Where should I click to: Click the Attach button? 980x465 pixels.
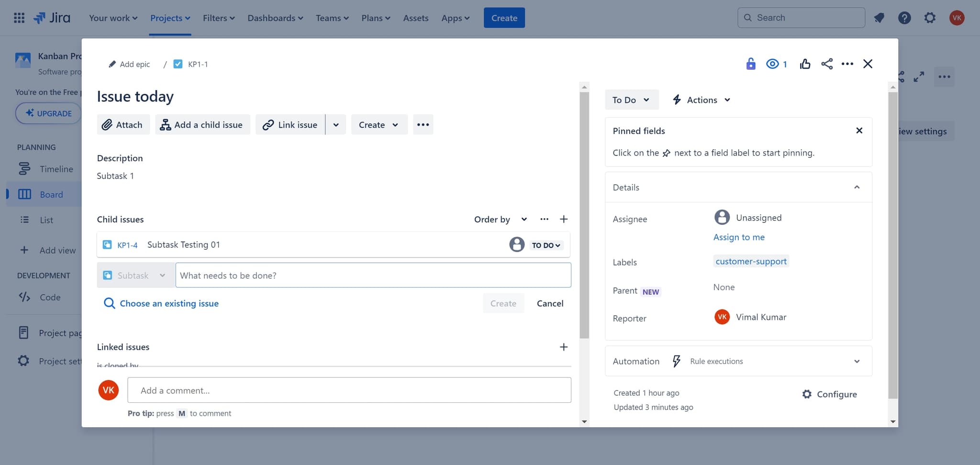(x=123, y=125)
